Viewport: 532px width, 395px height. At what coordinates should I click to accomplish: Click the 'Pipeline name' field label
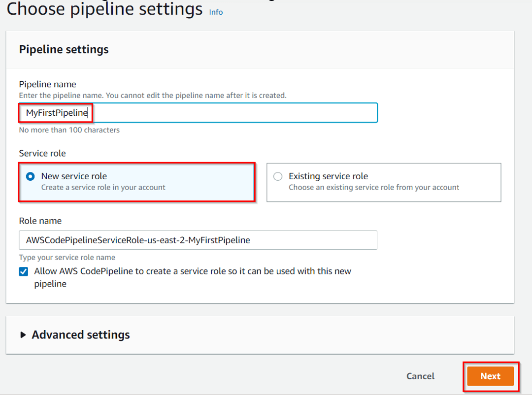tap(47, 84)
